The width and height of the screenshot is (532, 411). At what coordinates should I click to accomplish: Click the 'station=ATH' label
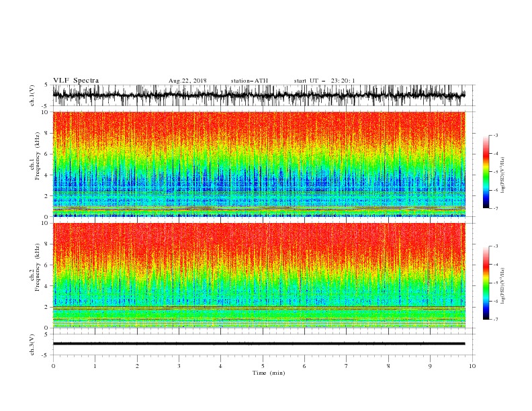tap(249, 81)
